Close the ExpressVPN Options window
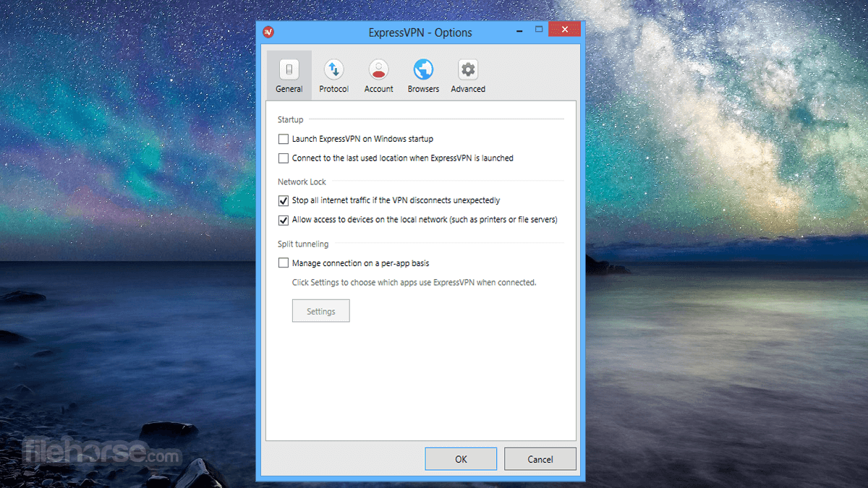The image size is (868, 488). [564, 30]
